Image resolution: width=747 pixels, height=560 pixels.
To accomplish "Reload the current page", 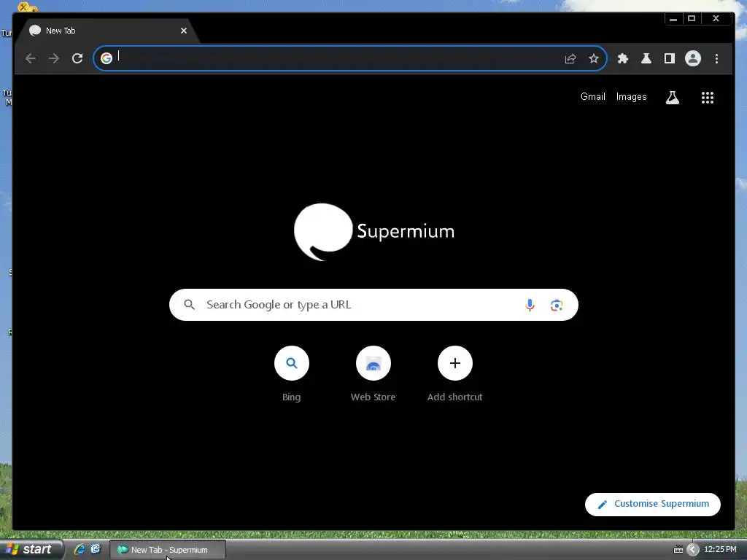I will (x=77, y=58).
